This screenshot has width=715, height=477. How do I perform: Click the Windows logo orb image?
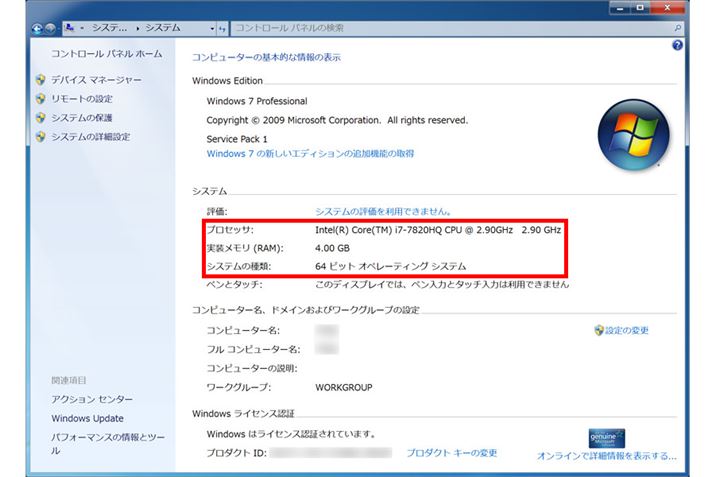[x=633, y=135]
